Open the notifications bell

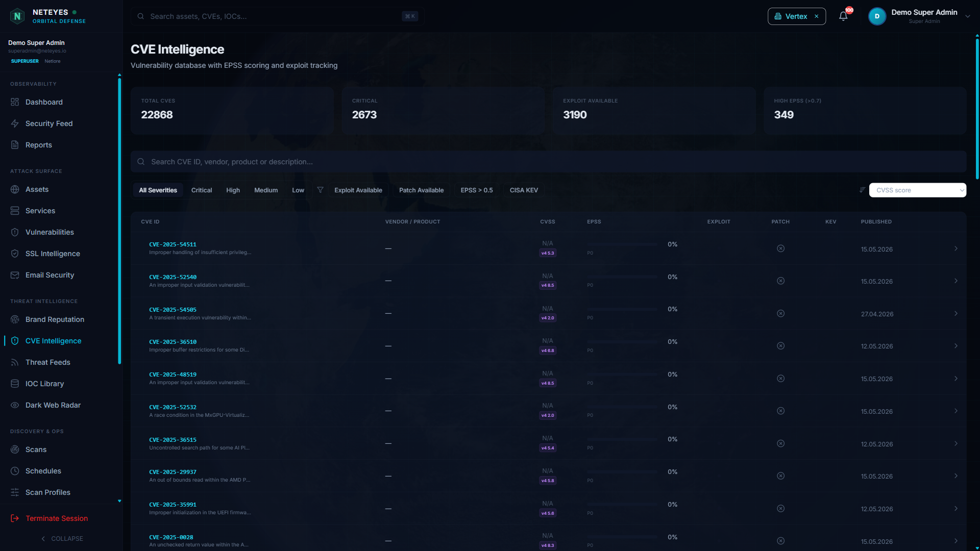843,16
